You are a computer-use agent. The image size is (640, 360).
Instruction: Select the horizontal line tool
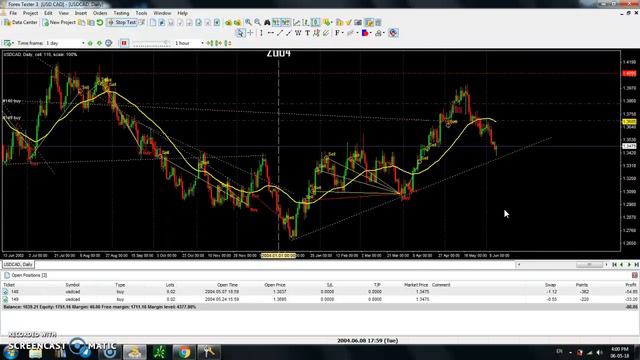(x=271, y=33)
